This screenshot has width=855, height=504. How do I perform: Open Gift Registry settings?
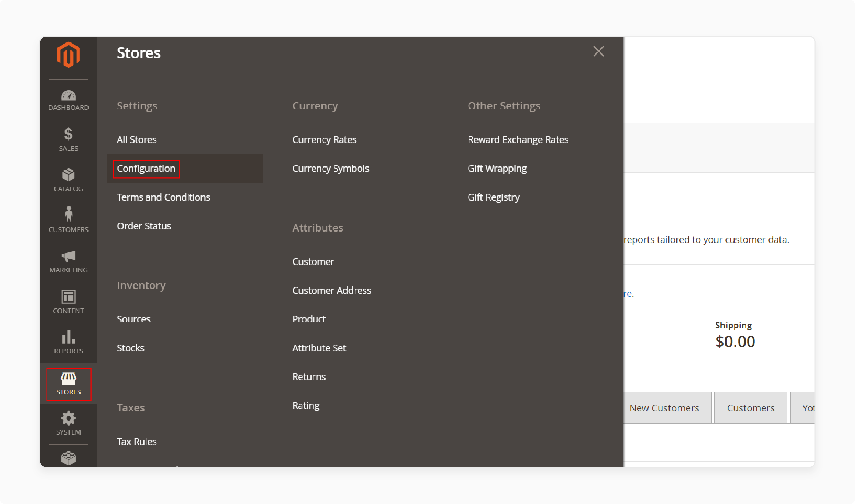pyautogui.click(x=494, y=197)
